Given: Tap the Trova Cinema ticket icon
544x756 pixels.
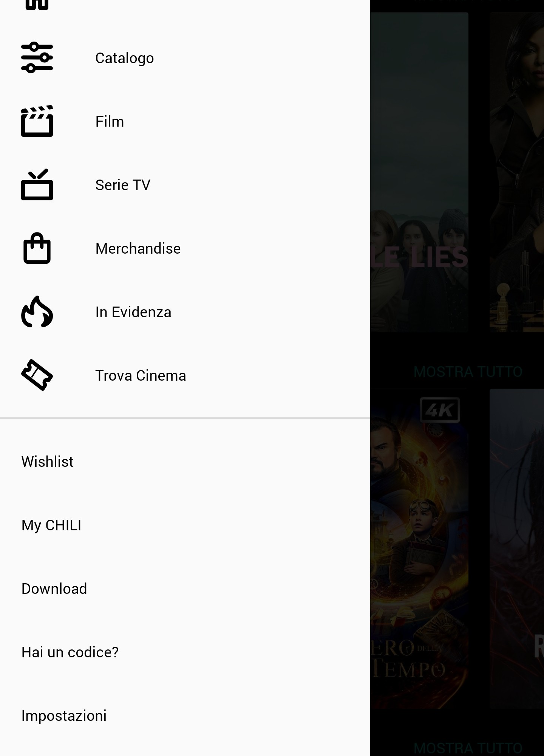Looking at the screenshot, I should click(37, 375).
